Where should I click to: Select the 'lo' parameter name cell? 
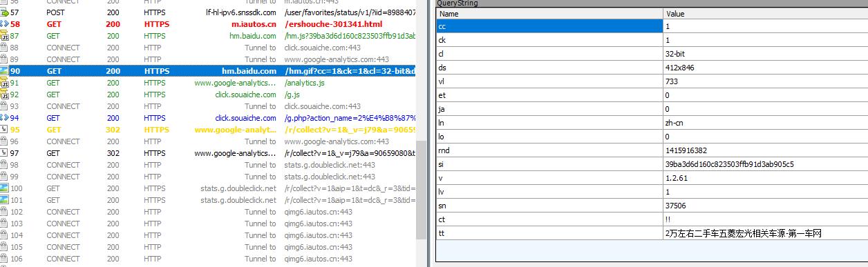(549, 137)
